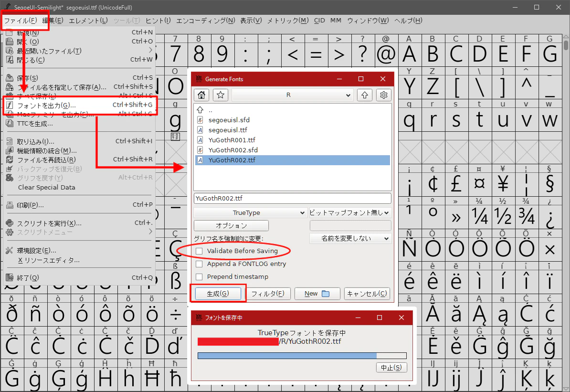The width and height of the screenshot is (570, 392).
Task: Open the ウィンドウ(W) menu
Action: pyautogui.click(x=368, y=21)
